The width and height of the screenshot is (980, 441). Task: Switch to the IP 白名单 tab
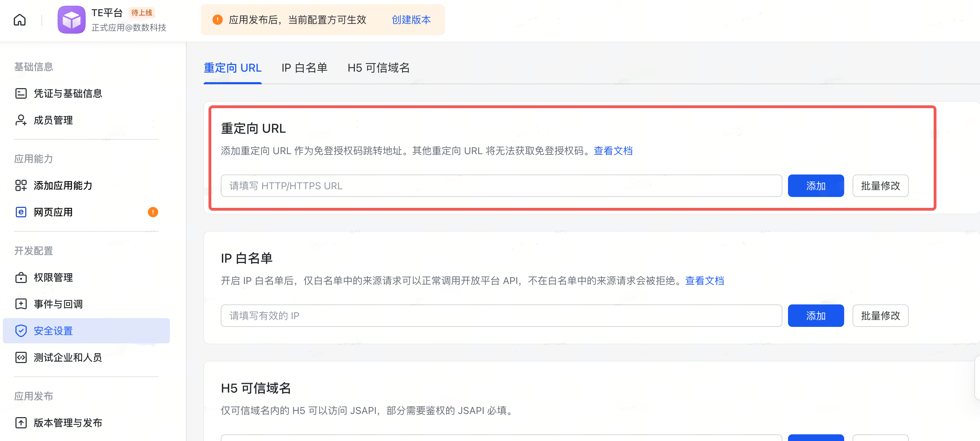pyautogui.click(x=304, y=68)
